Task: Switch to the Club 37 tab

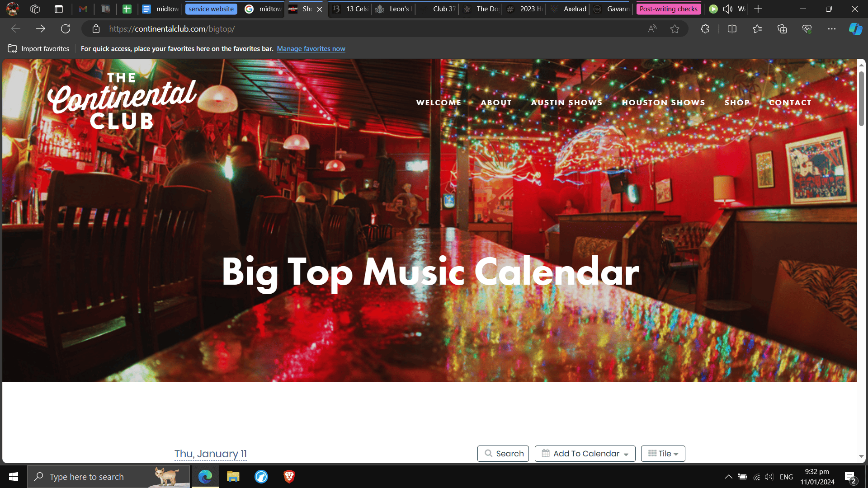Action: pos(437,9)
